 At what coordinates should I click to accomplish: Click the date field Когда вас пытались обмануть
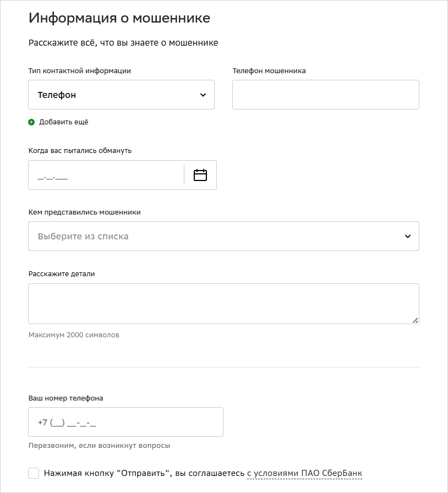(106, 175)
